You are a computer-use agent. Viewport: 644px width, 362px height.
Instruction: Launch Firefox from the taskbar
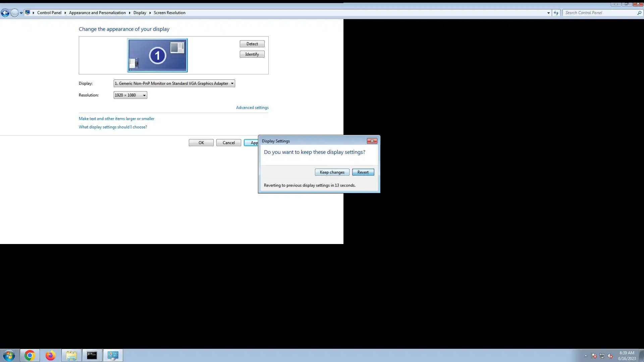pyautogui.click(x=50, y=355)
